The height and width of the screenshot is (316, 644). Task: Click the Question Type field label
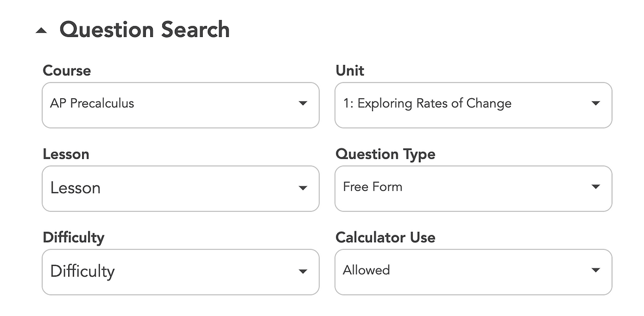[385, 154]
